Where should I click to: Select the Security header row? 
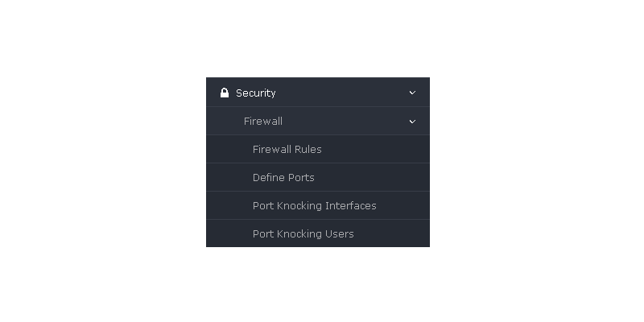[x=318, y=93]
